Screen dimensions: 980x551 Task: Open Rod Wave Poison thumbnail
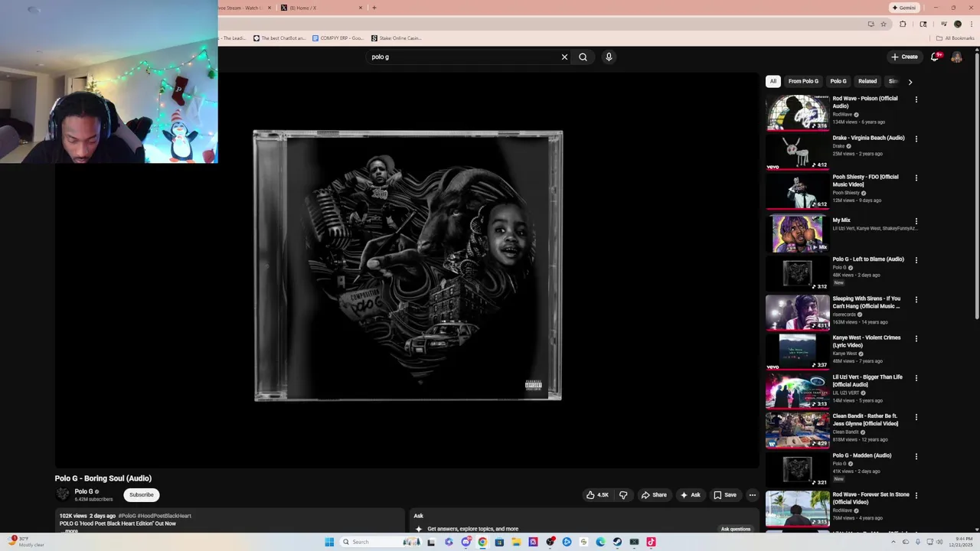click(x=797, y=112)
